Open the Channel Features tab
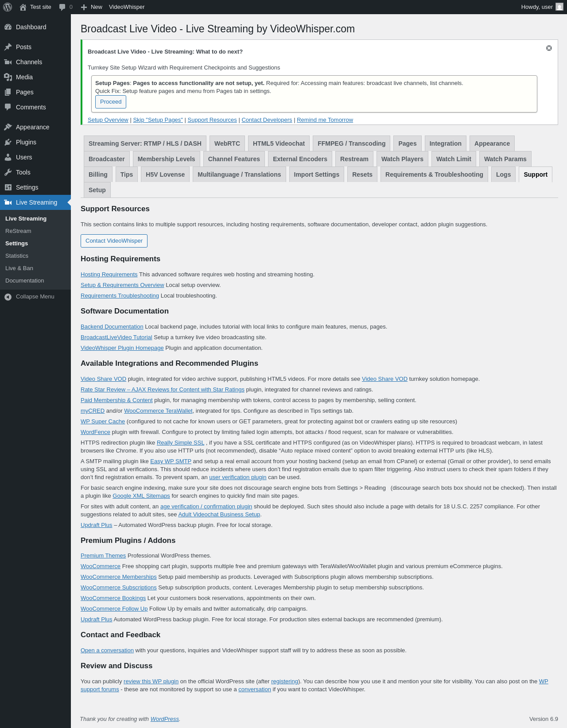Image resolution: width=567 pixels, height=728 pixels. (x=234, y=159)
